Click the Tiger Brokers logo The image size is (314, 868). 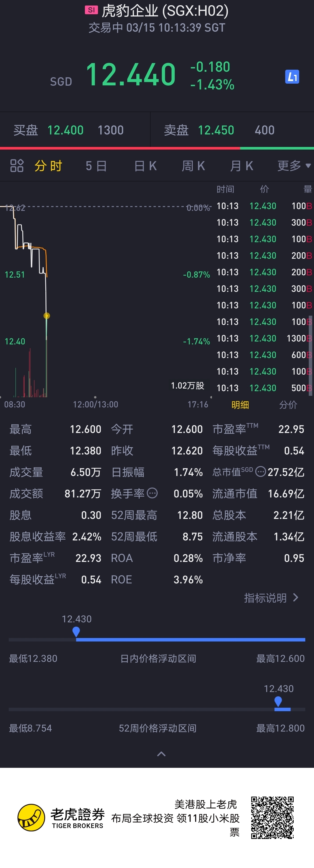(31, 817)
